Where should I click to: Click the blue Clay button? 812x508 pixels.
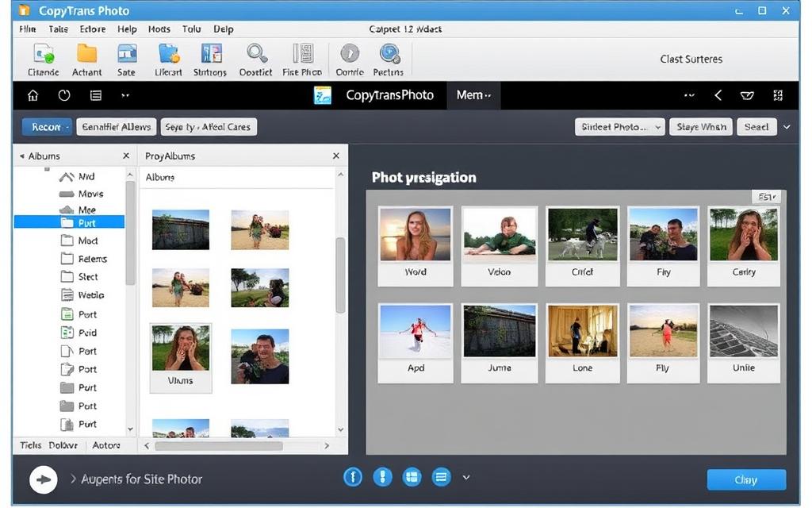(x=745, y=479)
